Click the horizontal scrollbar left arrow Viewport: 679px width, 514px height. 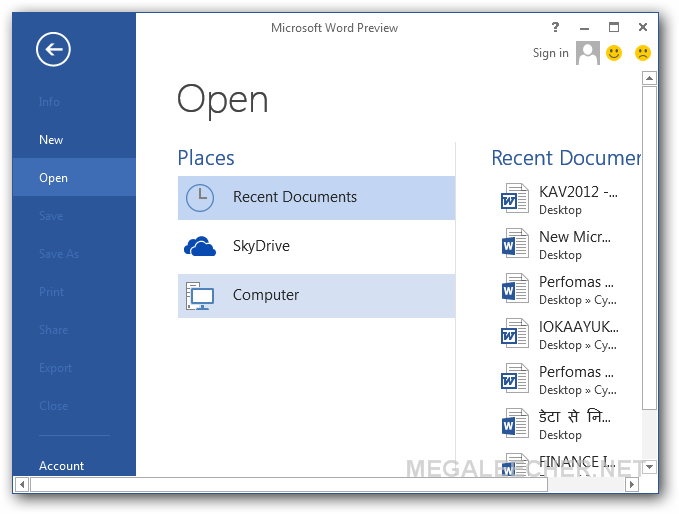pos(22,484)
